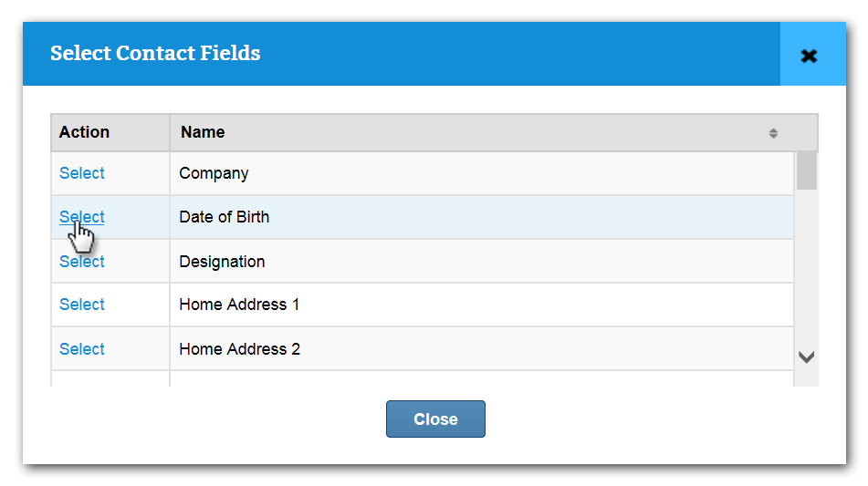Click the Select link for Company
This screenshot has height=486, width=868.
tap(82, 173)
